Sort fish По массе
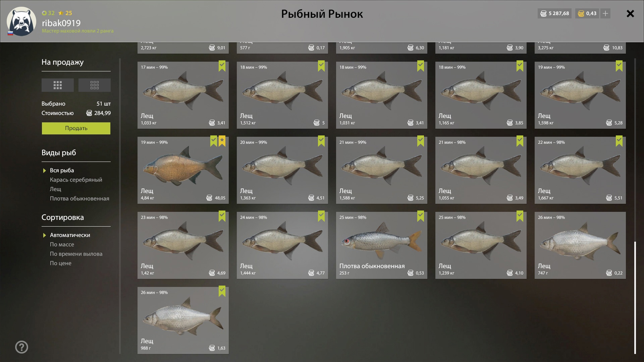Screen dimensions: 644x362 coord(62,244)
